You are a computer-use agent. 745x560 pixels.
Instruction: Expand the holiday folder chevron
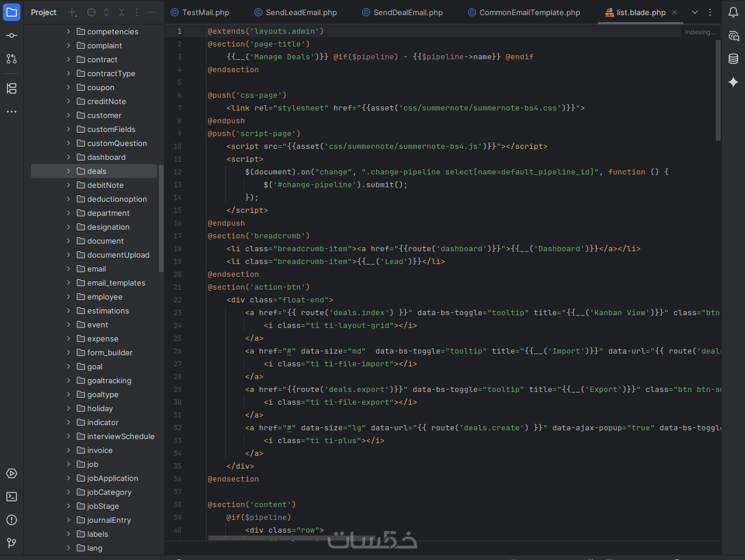69,408
